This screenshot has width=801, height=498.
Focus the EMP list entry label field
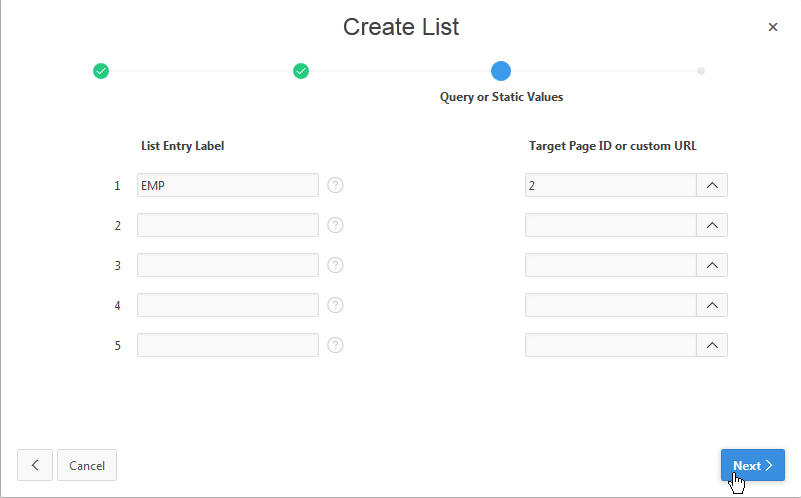point(228,185)
